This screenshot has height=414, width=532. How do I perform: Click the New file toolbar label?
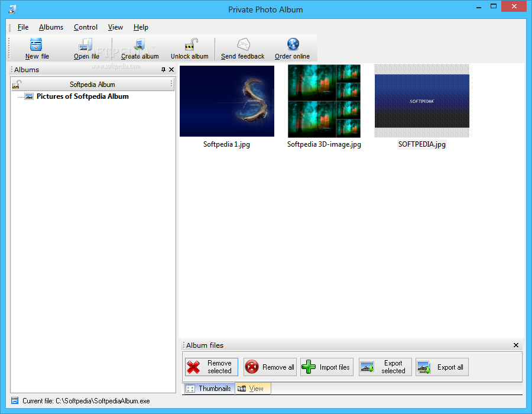[37, 56]
